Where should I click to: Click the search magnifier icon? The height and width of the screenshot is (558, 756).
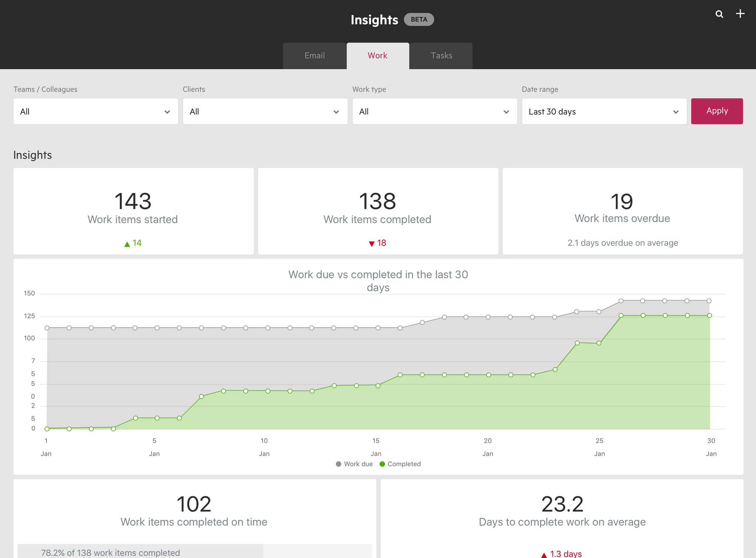[719, 14]
